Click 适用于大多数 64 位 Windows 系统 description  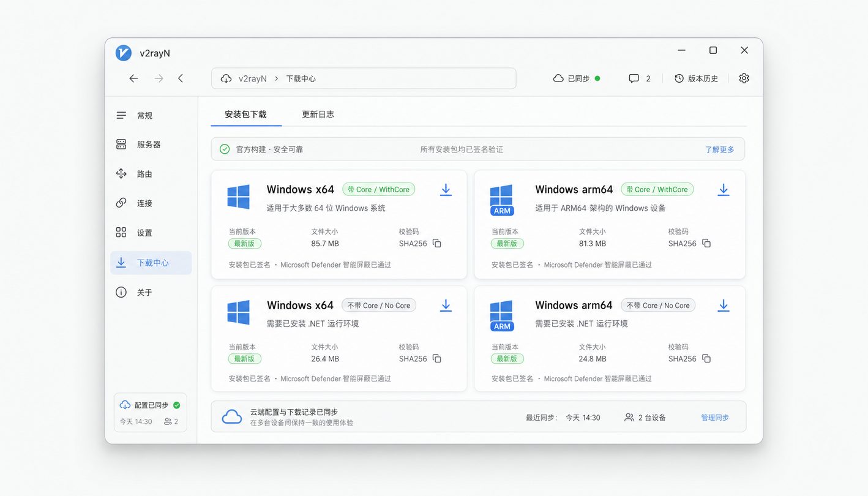tap(326, 208)
